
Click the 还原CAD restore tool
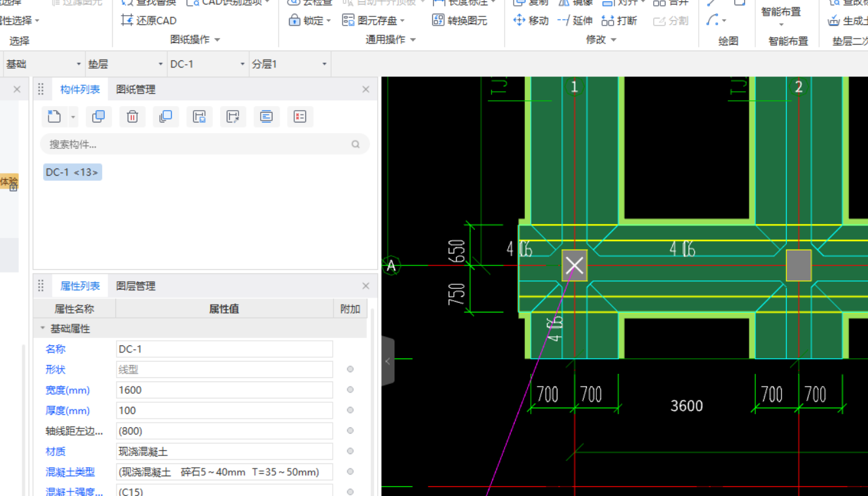[x=149, y=20]
